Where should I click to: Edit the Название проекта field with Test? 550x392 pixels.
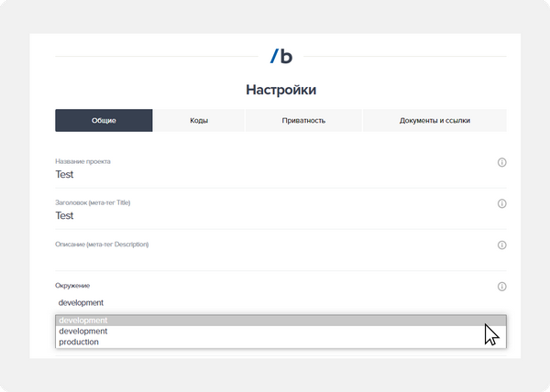pos(280,174)
